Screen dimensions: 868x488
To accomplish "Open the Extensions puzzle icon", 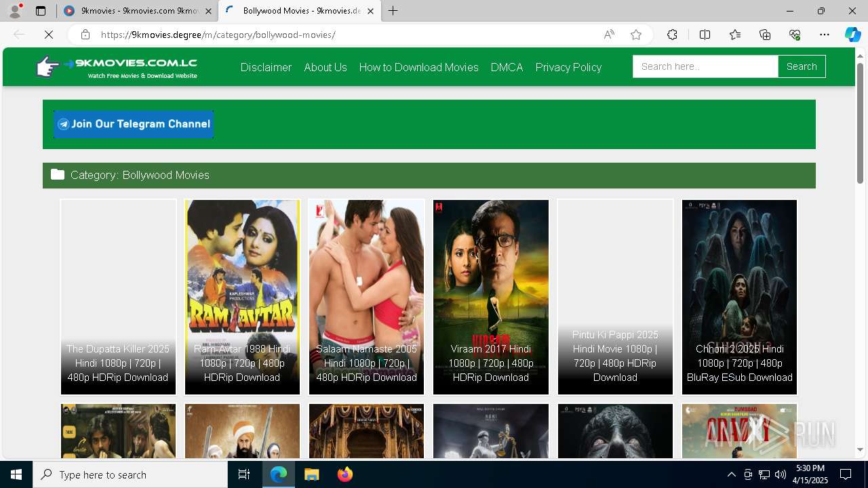I will pyautogui.click(x=672, y=35).
